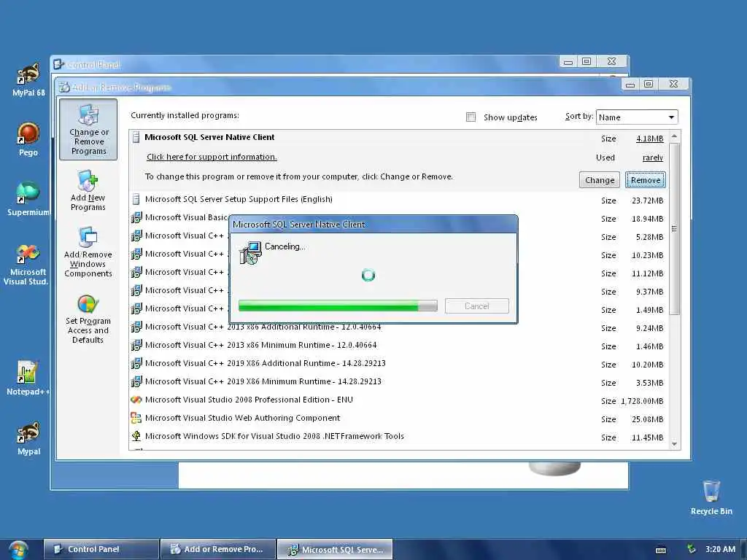
Task: Click the 4.18MB size link
Action: click(649, 139)
